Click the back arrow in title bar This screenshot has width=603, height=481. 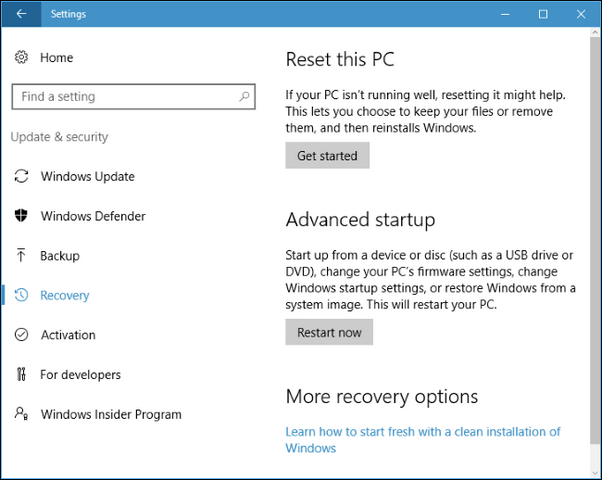tap(21, 14)
